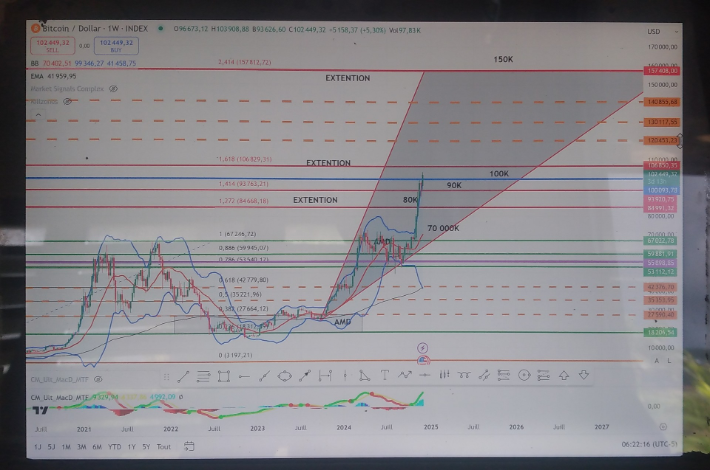Click the BB indicator legend label
710x470 pixels.
tap(34, 63)
